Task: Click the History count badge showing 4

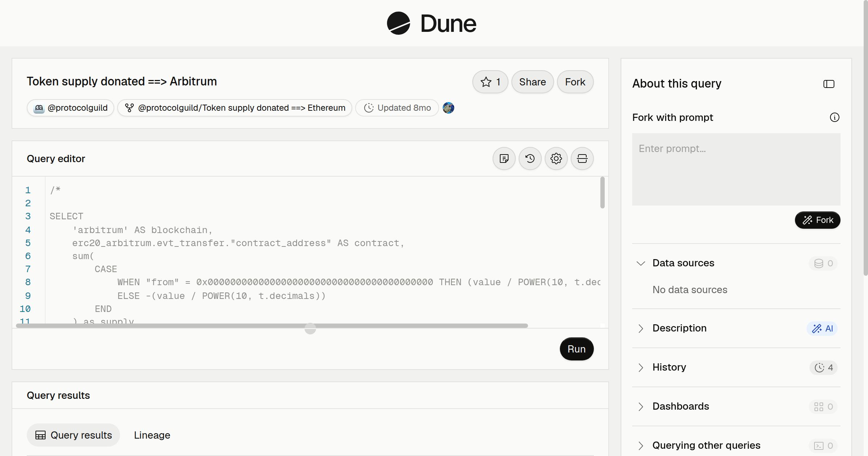Action: (x=824, y=367)
